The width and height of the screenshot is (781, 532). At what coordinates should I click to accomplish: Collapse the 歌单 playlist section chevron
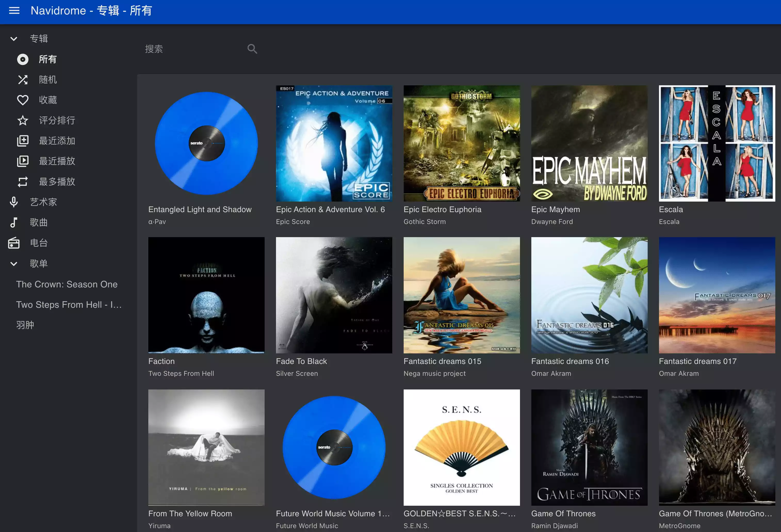pyautogui.click(x=14, y=264)
